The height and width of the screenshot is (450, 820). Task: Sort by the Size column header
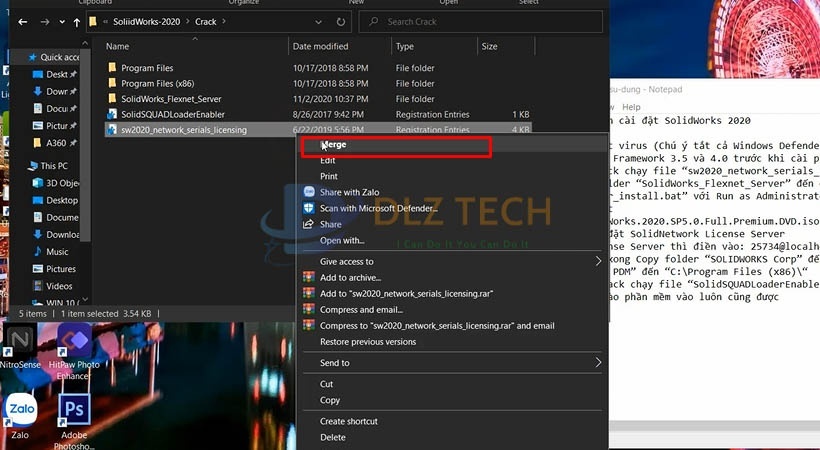(489, 47)
